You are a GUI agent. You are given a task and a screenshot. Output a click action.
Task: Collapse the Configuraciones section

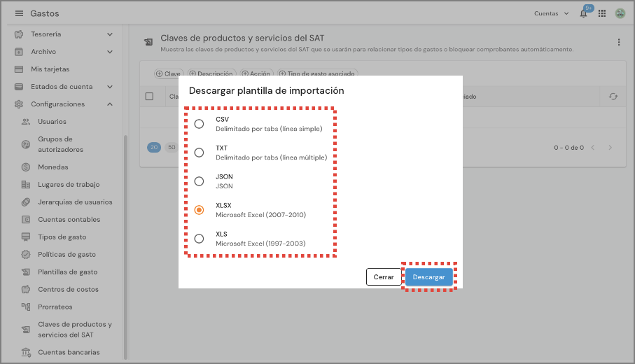click(x=110, y=104)
